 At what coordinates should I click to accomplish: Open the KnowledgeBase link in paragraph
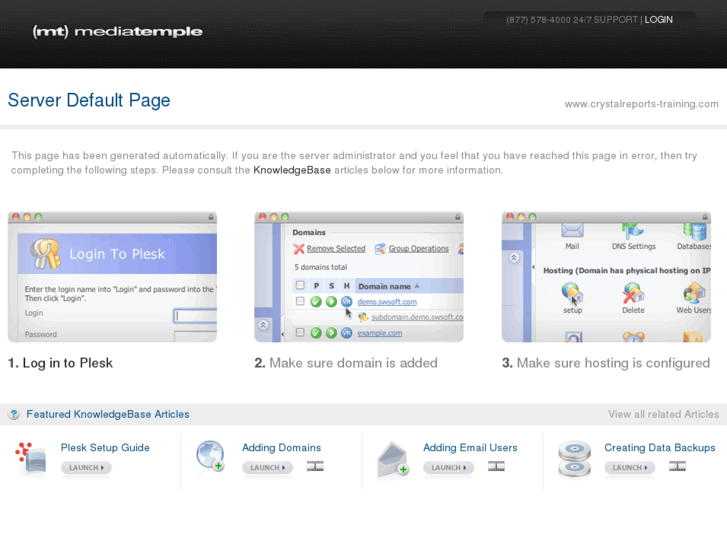coord(292,170)
